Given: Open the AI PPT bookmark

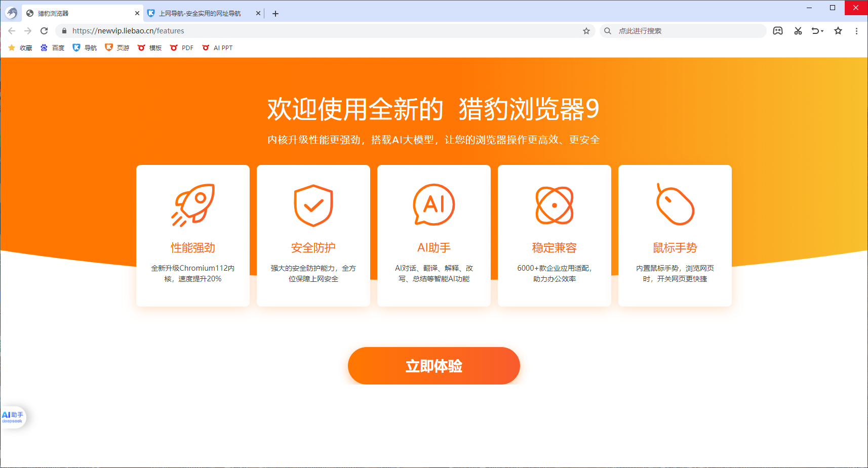Looking at the screenshot, I should [x=217, y=48].
